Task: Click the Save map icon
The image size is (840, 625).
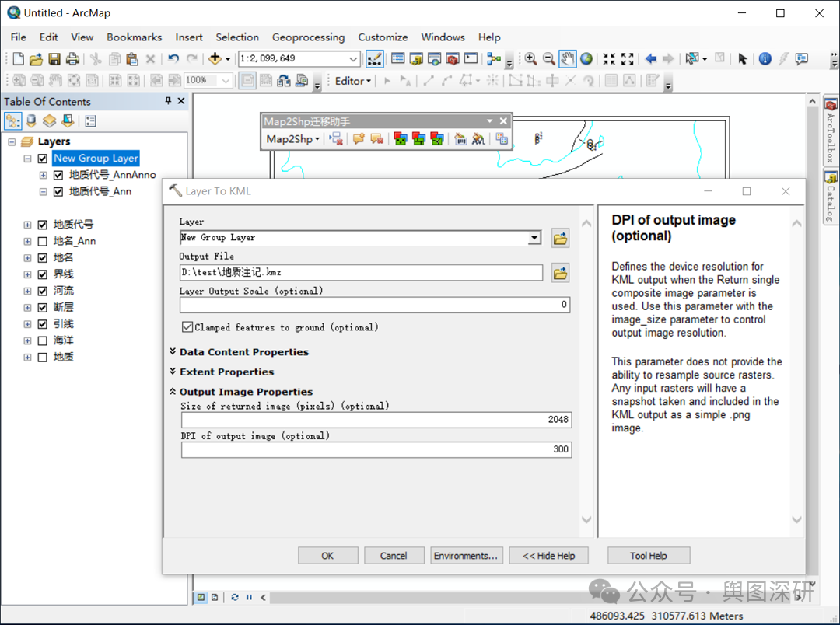Action: (54, 59)
